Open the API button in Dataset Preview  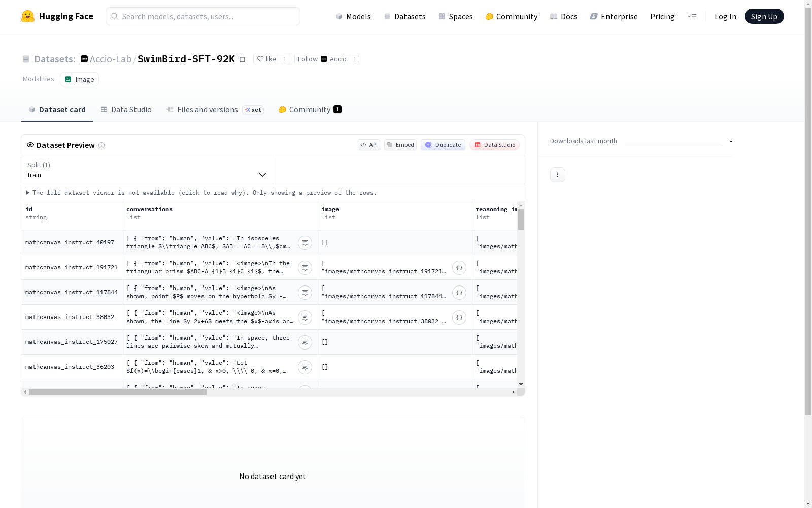click(369, 145)
